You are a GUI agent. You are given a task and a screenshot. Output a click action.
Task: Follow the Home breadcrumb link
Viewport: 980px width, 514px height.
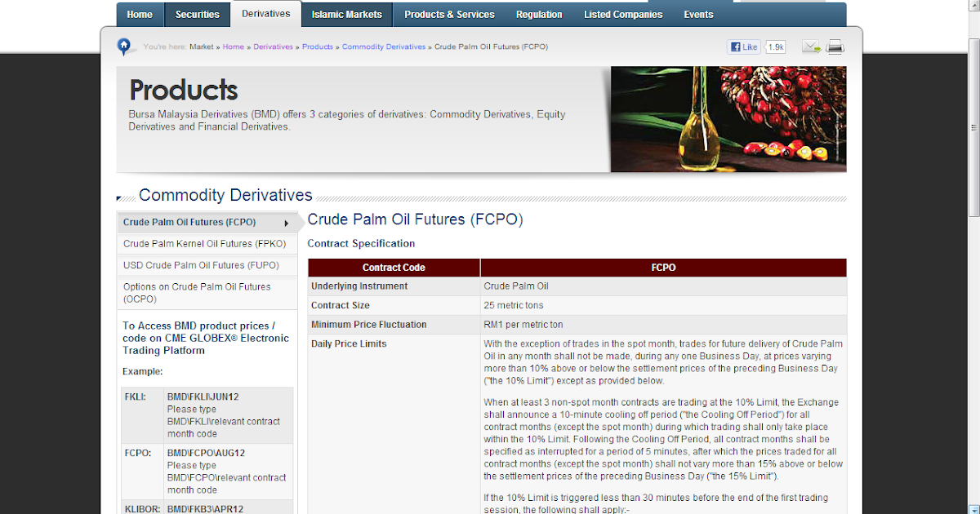[234, 47]
